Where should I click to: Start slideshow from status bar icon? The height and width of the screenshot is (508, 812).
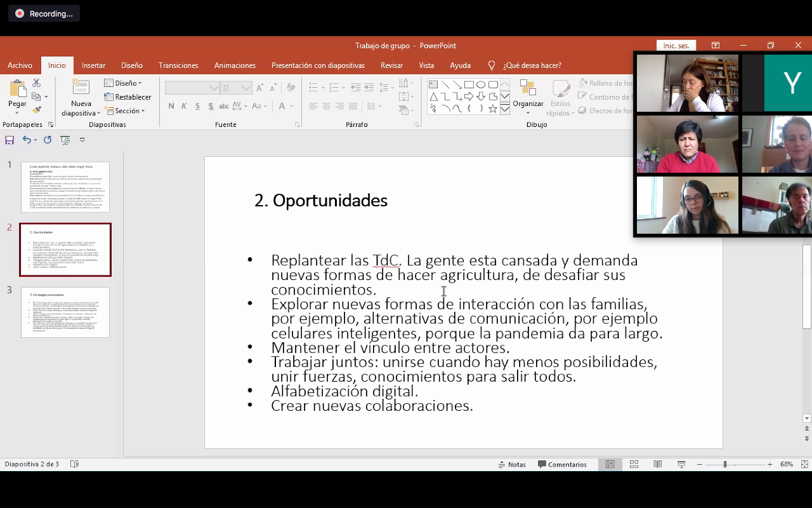(x=681, y=464)
